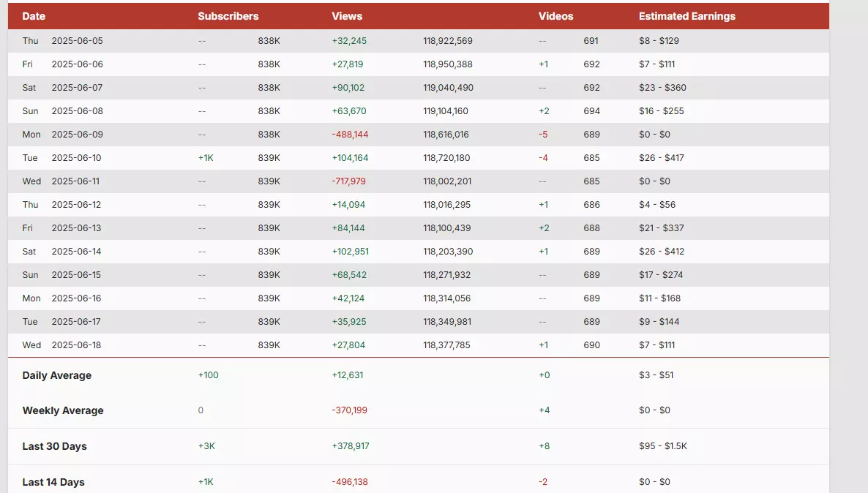The width and height of the screenshot is (868, 493).
Task: Select the date 2025-06-18
Action: point(76,345)
